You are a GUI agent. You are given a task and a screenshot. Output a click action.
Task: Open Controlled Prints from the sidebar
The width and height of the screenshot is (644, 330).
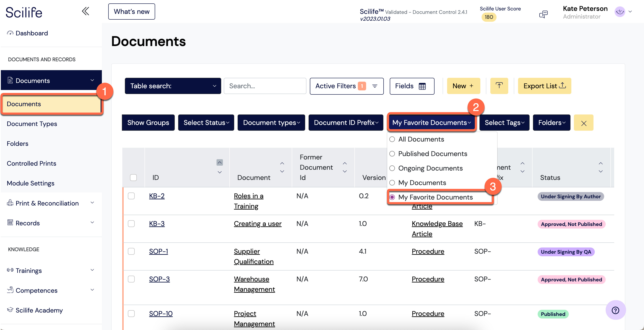click(x=32, y=164)
